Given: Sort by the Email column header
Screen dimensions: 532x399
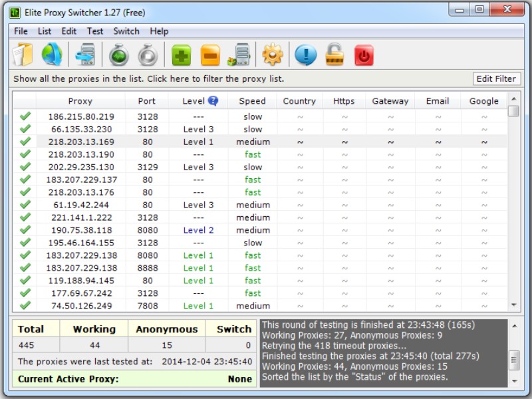Looking at the screenshot, I should [x=438, y=101].
